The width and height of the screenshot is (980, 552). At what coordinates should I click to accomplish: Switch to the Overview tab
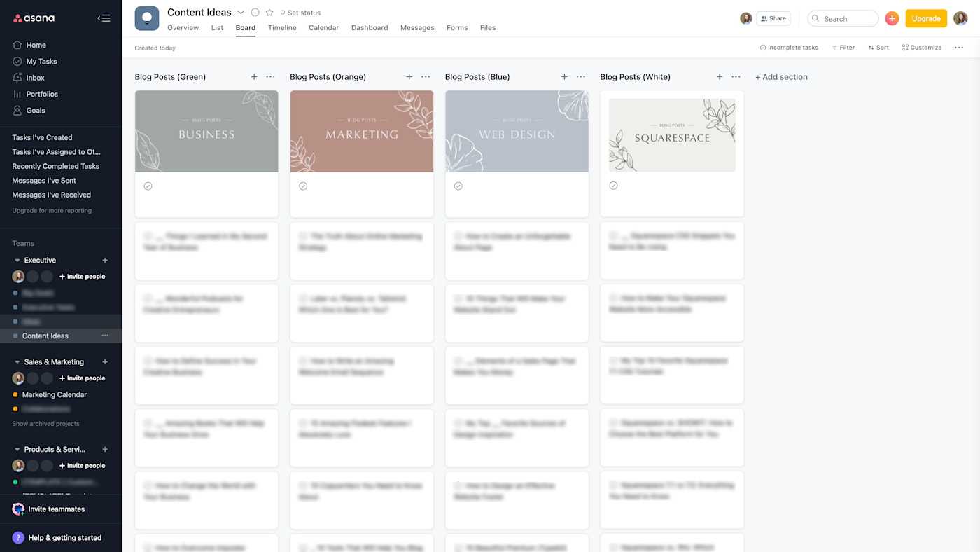click(x=183, y=28)
